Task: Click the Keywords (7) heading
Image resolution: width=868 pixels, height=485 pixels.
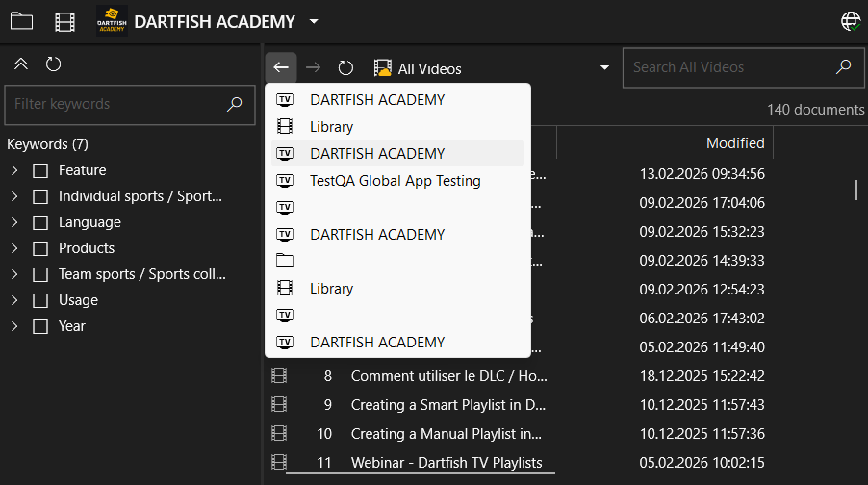Action: tap(47, 144)
